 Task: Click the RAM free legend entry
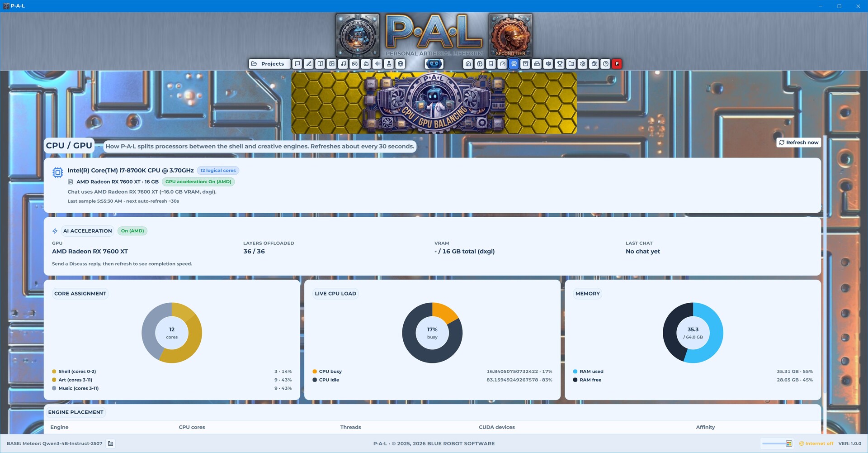coord(587,380)
